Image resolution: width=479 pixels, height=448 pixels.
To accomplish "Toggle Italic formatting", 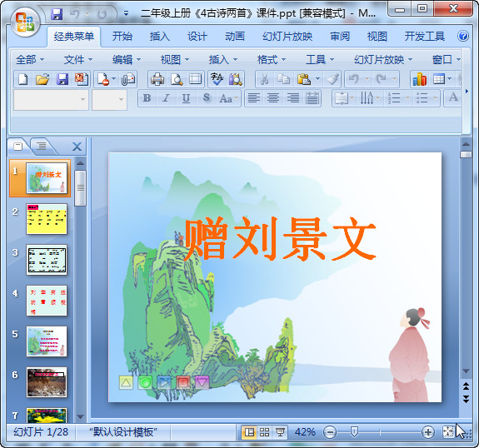I will [166, 98].
